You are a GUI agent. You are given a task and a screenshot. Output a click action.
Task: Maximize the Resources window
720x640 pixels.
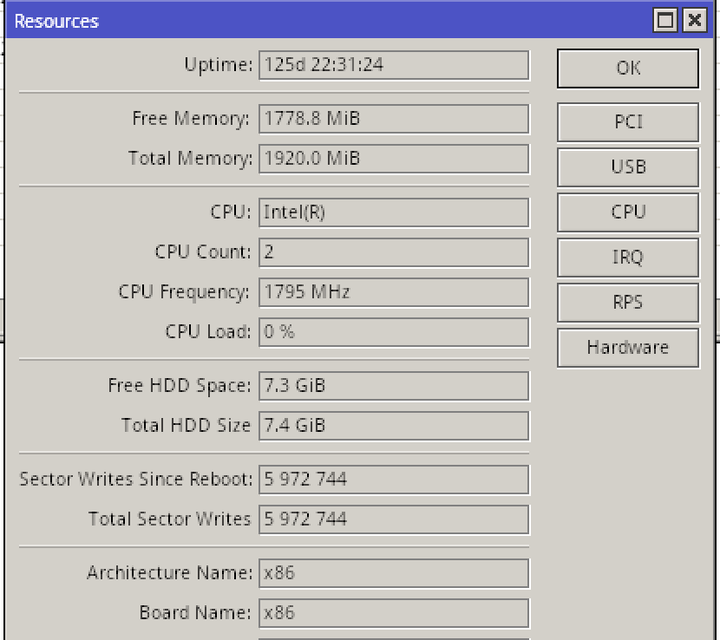click(665, 21)
